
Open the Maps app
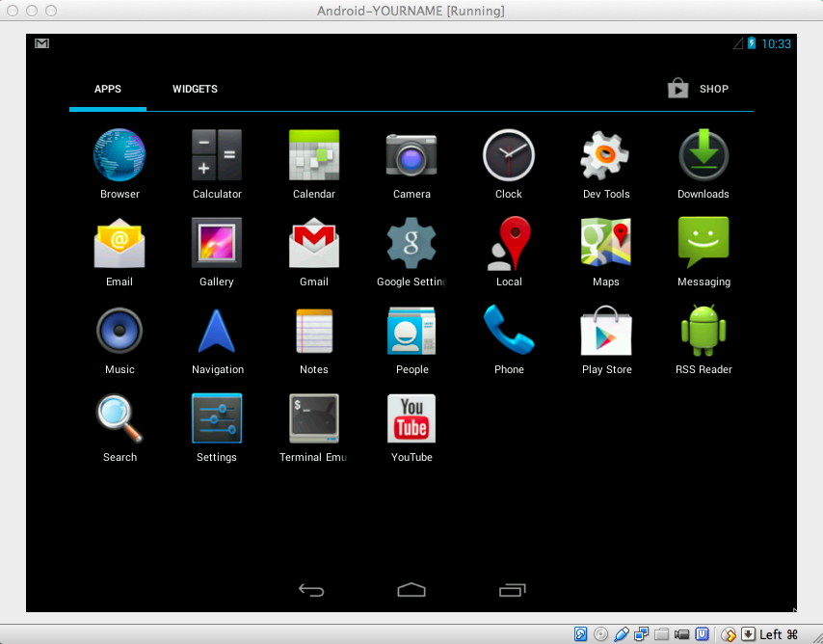[x=606, y=253]
